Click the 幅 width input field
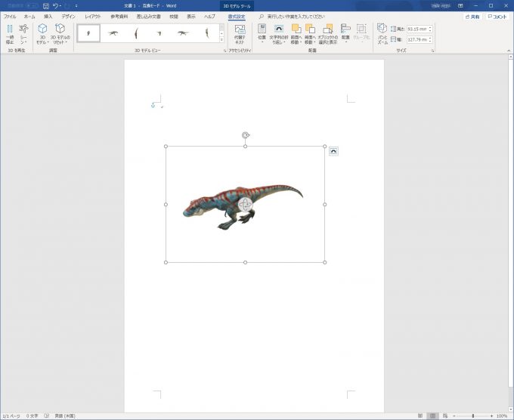514x420 pixels. (417, 39)
